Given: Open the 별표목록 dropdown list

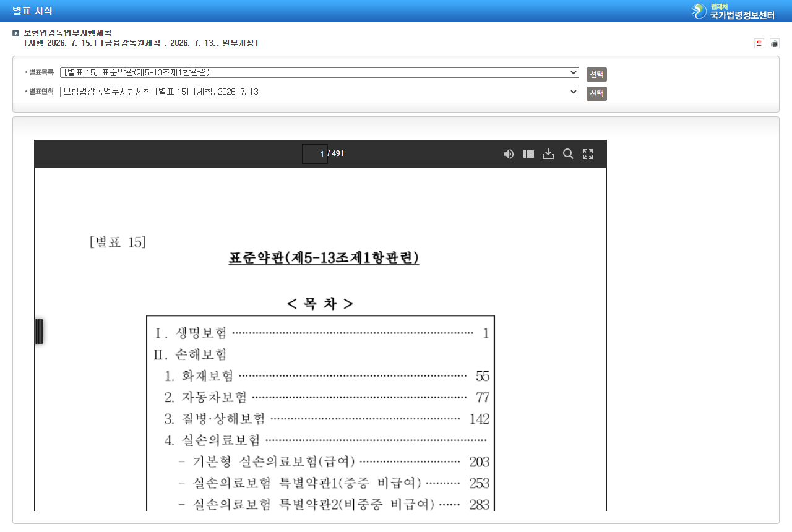Looking at the screenshot, I should pos(319,73).
